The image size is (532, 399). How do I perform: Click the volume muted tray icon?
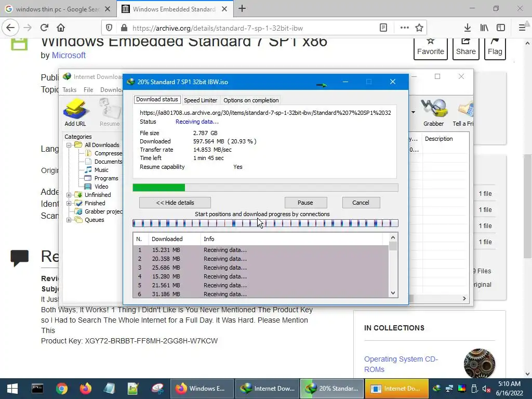[x=486, y=389]
